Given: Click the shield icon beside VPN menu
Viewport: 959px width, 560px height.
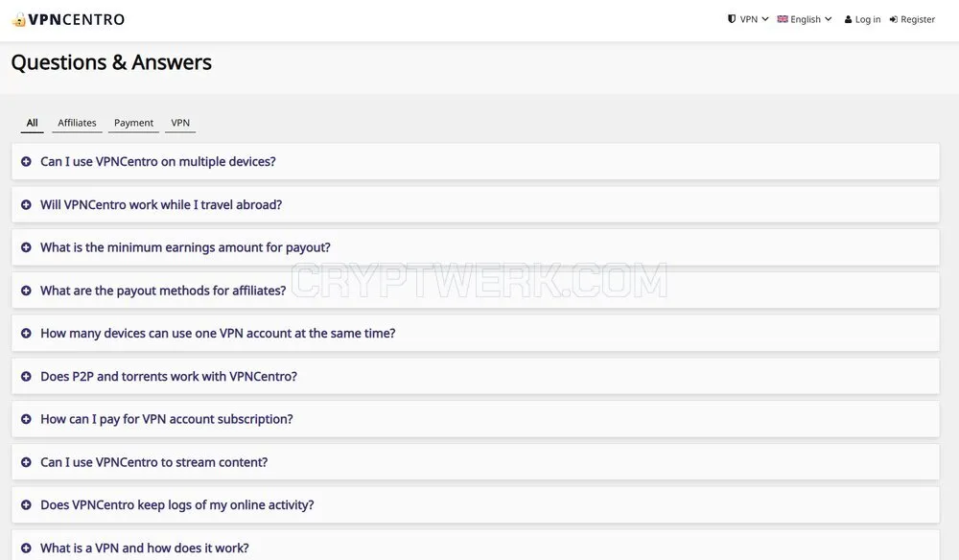Looking at the screenshot, I should tap(732, 19).
